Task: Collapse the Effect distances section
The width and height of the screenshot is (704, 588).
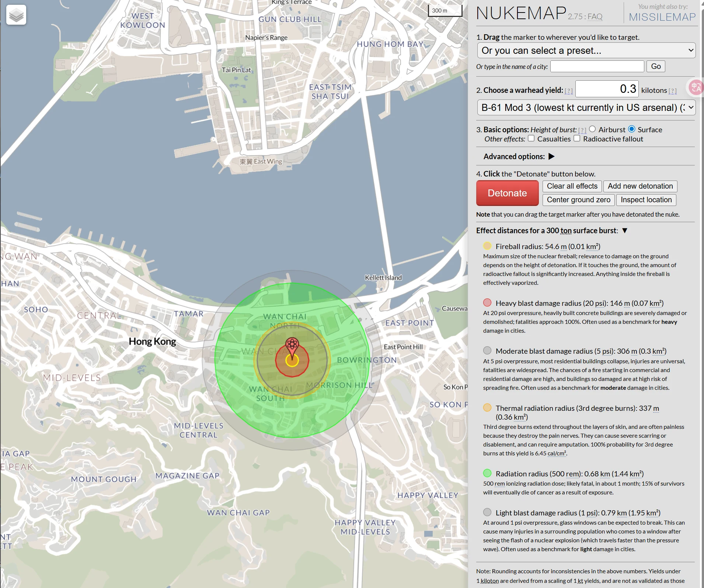Action: coord(625,231)
